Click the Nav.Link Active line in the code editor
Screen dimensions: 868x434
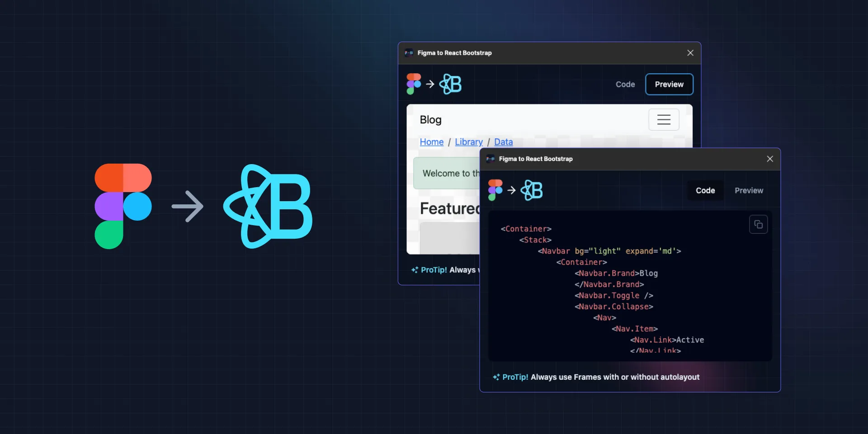[666, 340]
